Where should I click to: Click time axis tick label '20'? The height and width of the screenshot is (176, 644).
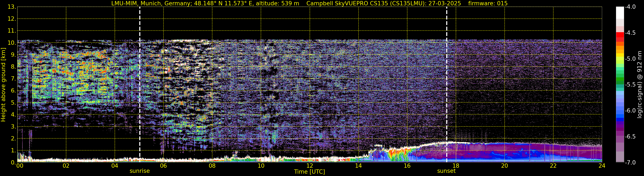point(505,166)
